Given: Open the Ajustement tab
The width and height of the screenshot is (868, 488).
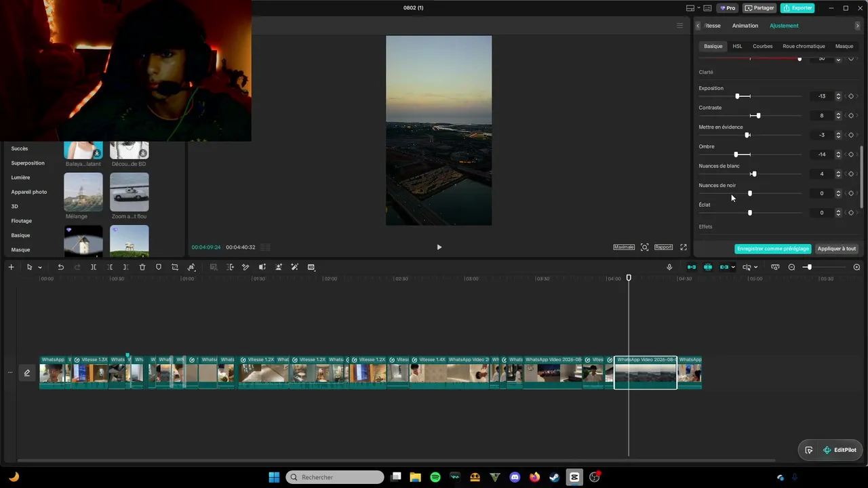Looking at the screenshot, I should tap(784, 26).
